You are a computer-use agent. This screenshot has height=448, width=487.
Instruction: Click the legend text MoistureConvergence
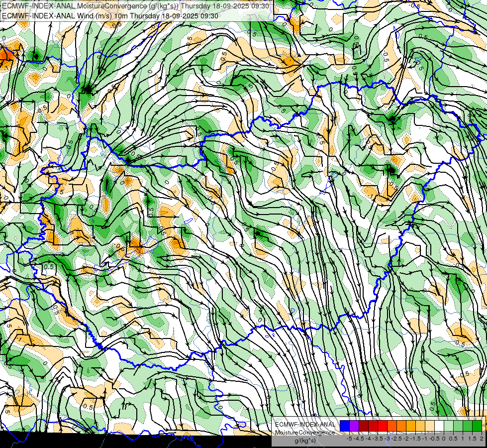coord(305,433)
